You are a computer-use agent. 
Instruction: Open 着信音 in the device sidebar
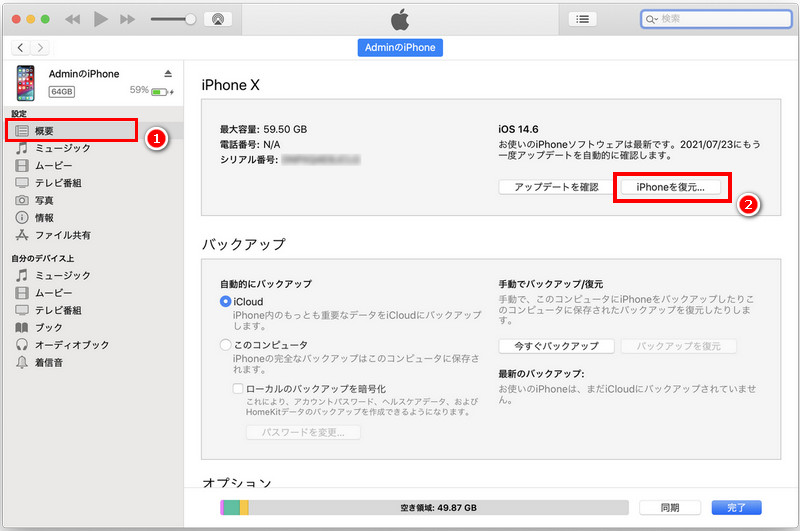point(39,363)
